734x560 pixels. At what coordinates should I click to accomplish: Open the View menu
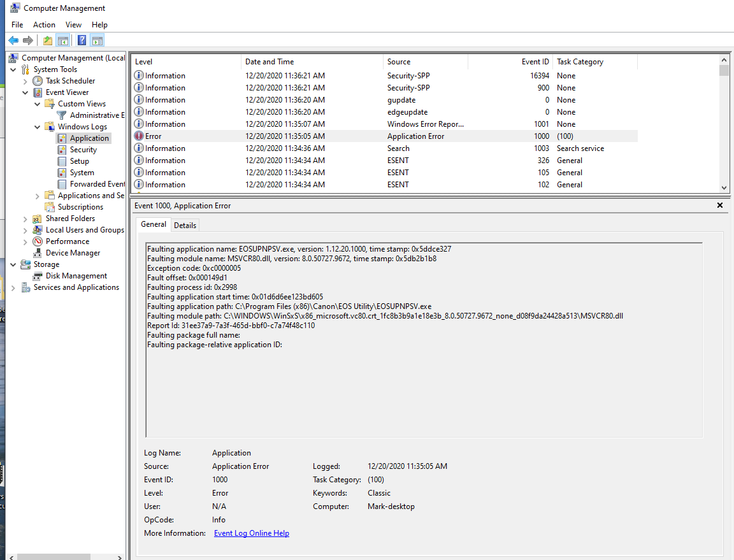(x=73, y=24)
